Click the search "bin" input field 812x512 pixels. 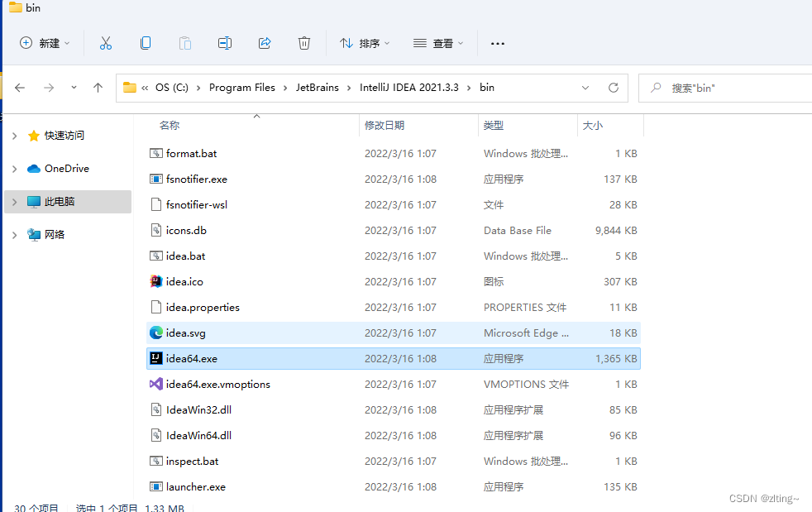[725, 89]
